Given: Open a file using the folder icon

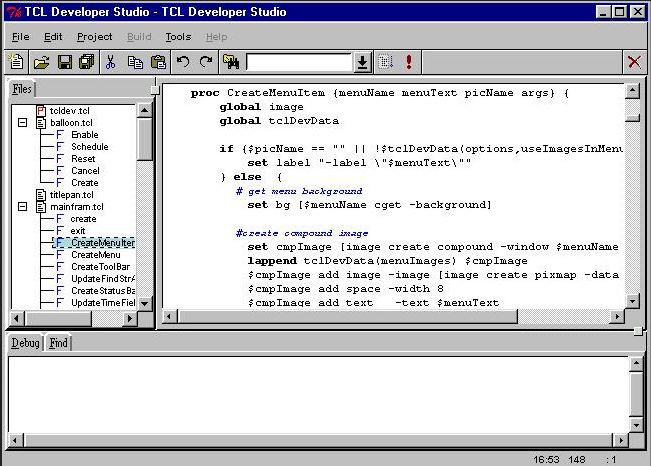Looking at the screenshot, I should tap(41, 62).
